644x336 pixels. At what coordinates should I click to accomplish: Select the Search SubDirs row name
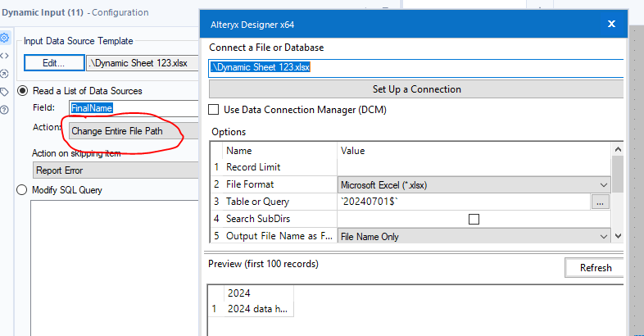point(258,219)
